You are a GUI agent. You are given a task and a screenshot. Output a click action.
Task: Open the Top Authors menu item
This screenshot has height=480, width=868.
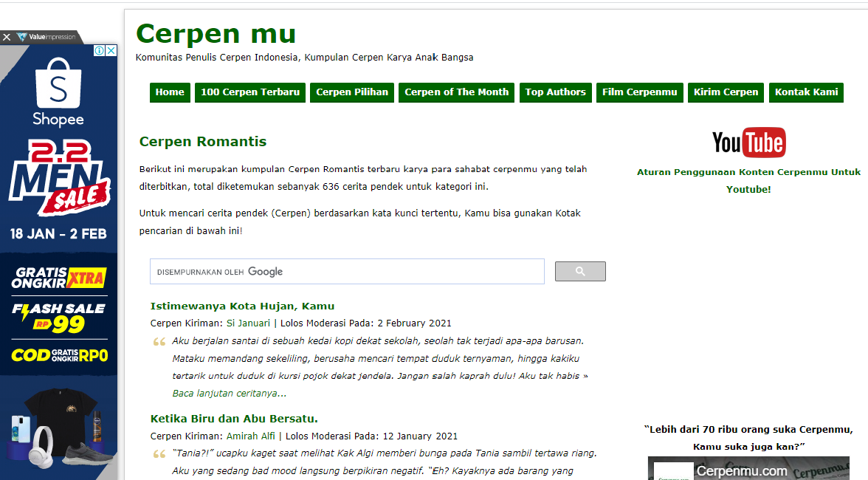[555, 92]
